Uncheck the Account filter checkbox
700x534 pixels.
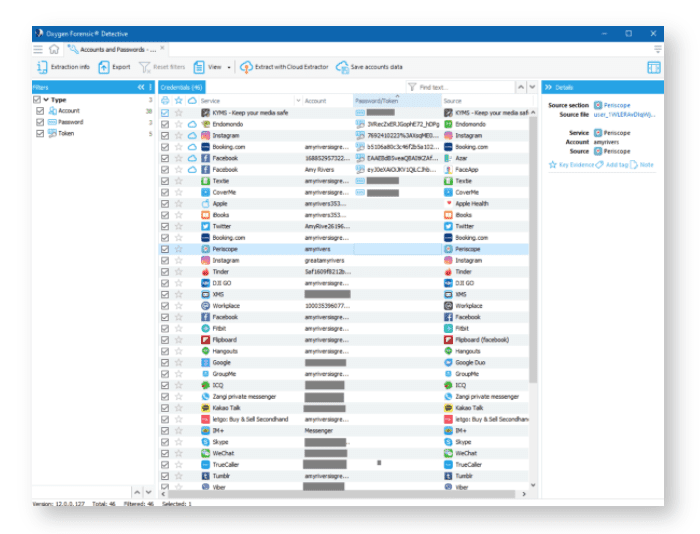pyautogui.click(x=40, y=111)
